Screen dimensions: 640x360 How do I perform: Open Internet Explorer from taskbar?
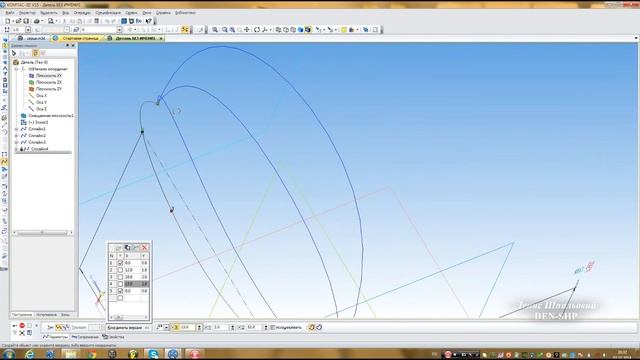[x=30, y=354]
